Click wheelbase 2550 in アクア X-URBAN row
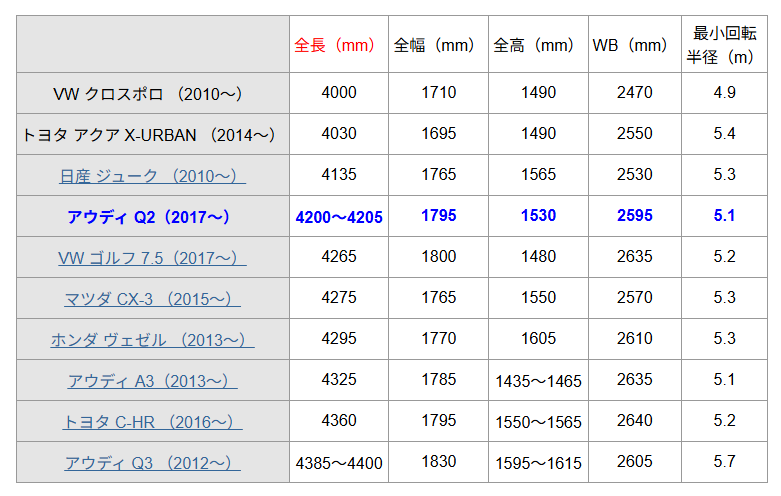 pyautogui.click(x=635, y=133)
